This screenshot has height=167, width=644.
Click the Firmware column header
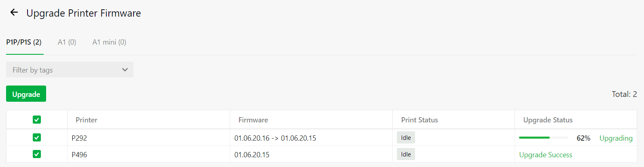point(253,120)
